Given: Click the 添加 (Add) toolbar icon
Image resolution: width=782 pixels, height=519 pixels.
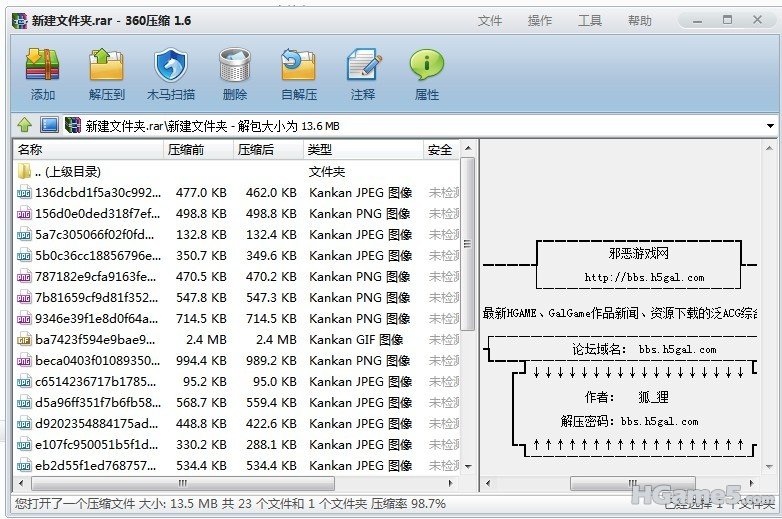Looking at the screenshot, I should pos(43,74).
